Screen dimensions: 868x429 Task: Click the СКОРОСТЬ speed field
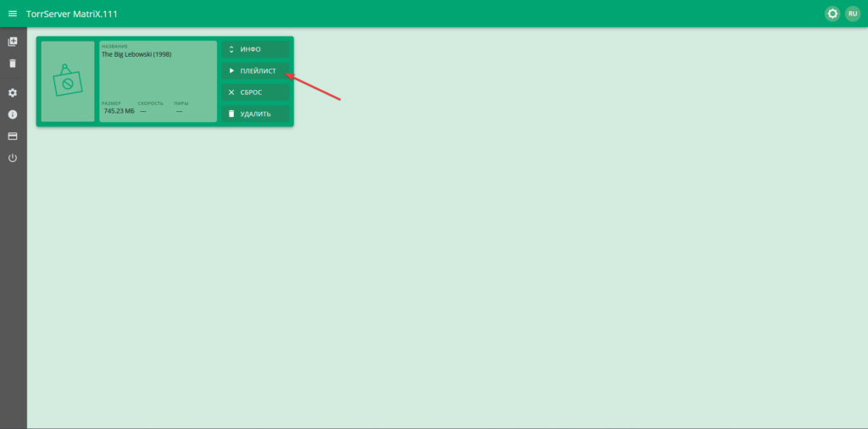[150, 103]
